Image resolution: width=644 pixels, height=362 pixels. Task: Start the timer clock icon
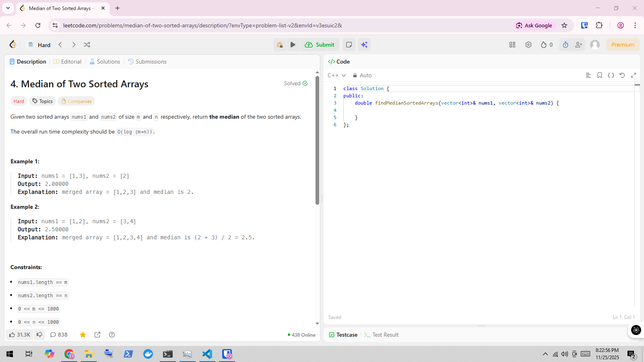click(x=566, y=45)
